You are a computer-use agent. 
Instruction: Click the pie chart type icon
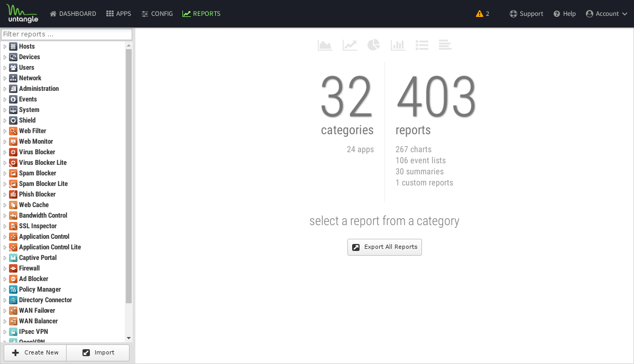373,45
